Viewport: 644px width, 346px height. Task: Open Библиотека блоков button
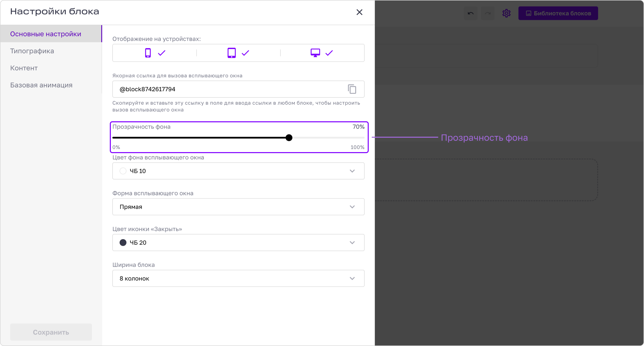tap(558, 13)
